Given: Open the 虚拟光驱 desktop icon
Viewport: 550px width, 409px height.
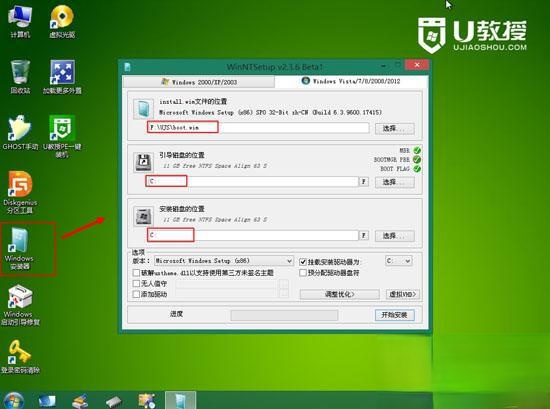Looking at the screenshot, I should point(62,22).
